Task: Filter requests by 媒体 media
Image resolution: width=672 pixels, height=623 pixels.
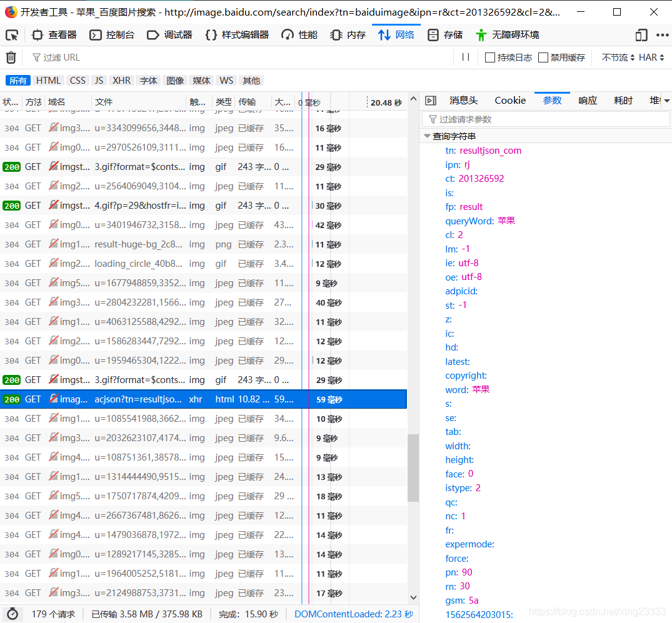Action: coord(201,81)
